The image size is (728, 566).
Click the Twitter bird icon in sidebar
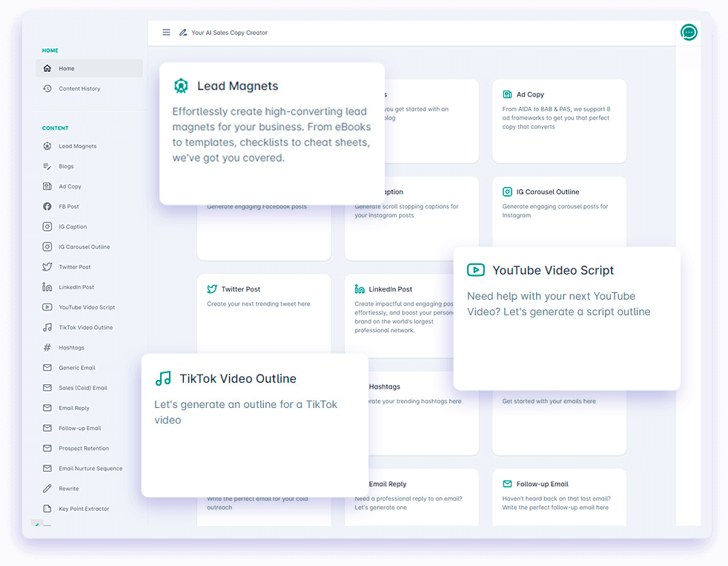point(47,267)
